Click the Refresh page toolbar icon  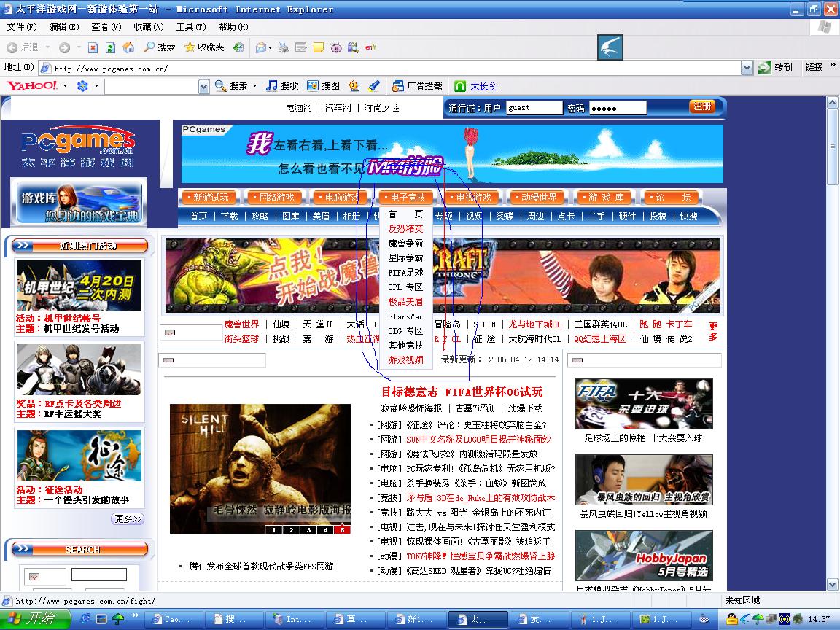(110, 47)
